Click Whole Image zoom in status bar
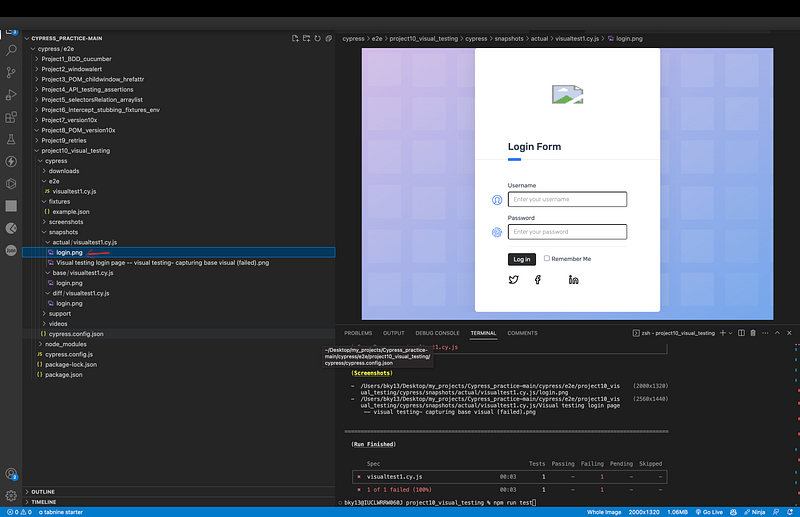The image size is (800, 517). point(604,512)
